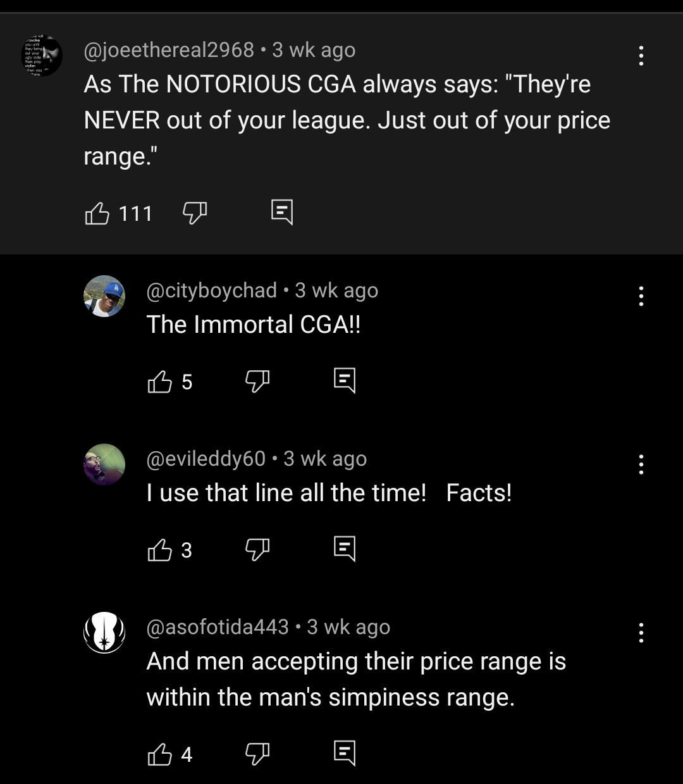The width and height of the screenshot is (683, 784).
Task: Dislike the @asofotida443 reply
Action: coord(257,754)
